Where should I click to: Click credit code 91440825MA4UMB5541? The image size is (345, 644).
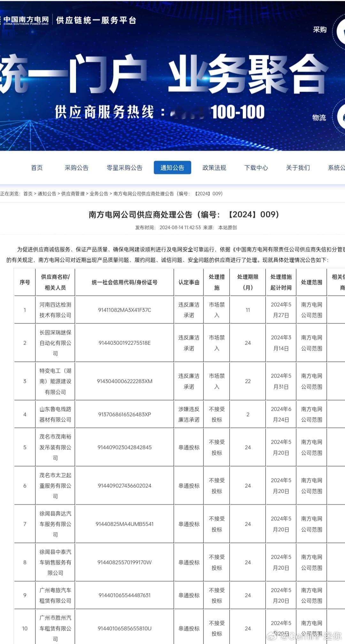[125, 524]
